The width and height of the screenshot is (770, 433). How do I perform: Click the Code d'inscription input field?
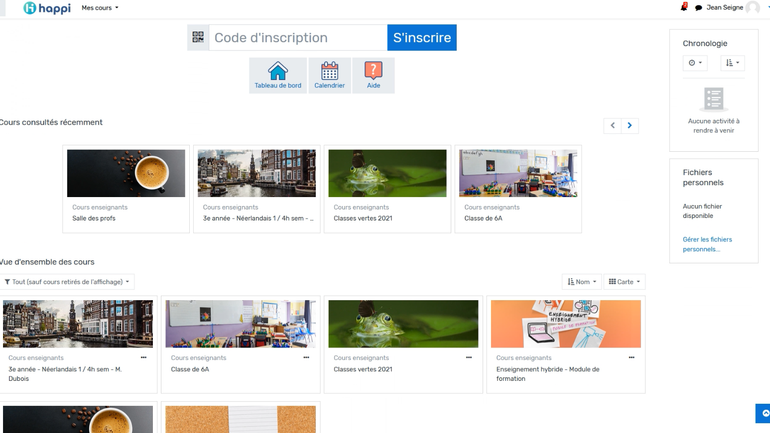pyautogui.click(x=297, y=38)
